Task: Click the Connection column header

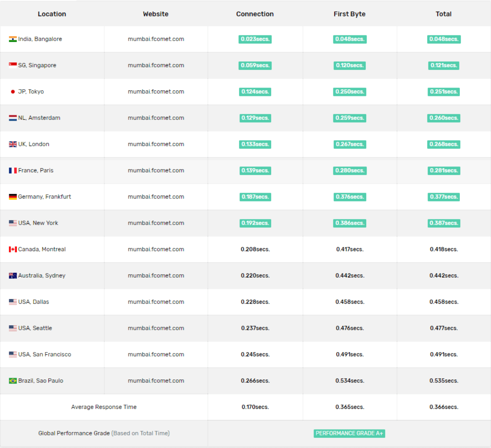Action: tap(255, 14)
